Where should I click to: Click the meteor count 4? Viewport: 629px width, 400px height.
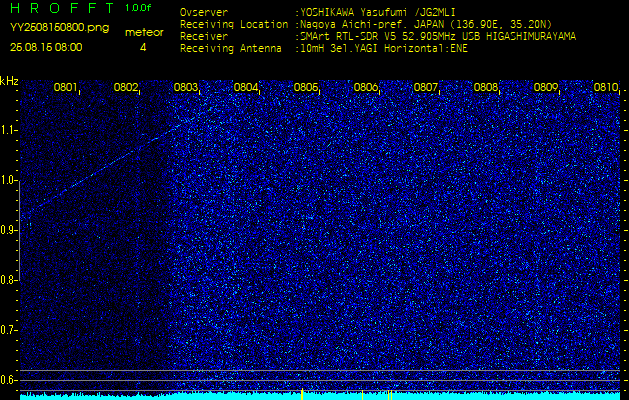coord(143,47)
